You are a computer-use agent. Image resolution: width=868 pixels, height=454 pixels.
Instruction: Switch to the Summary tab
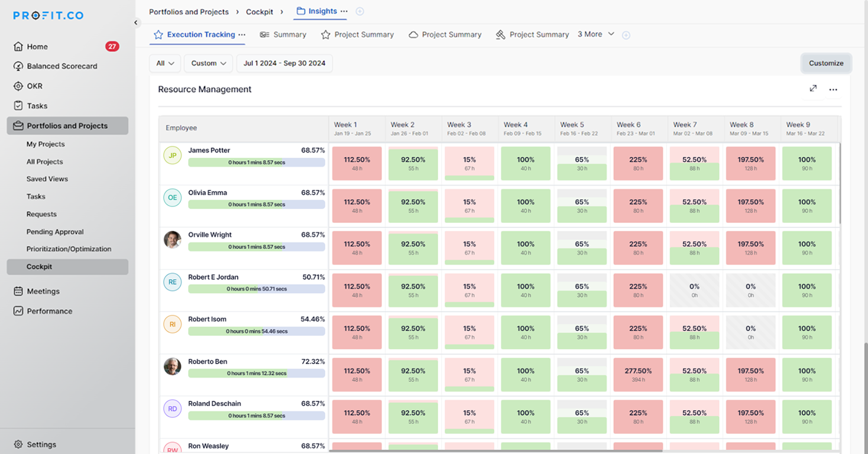click(283, 35)
